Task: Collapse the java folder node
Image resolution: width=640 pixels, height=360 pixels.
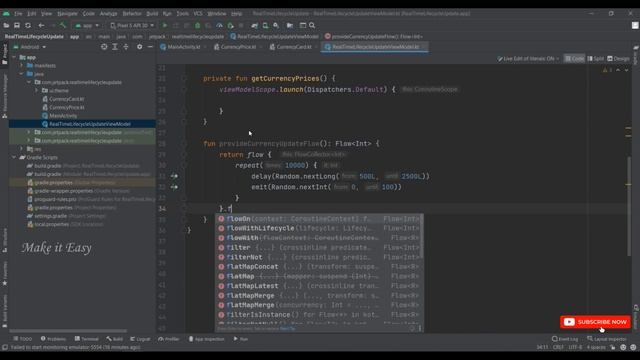Action: tap(21, 74)
